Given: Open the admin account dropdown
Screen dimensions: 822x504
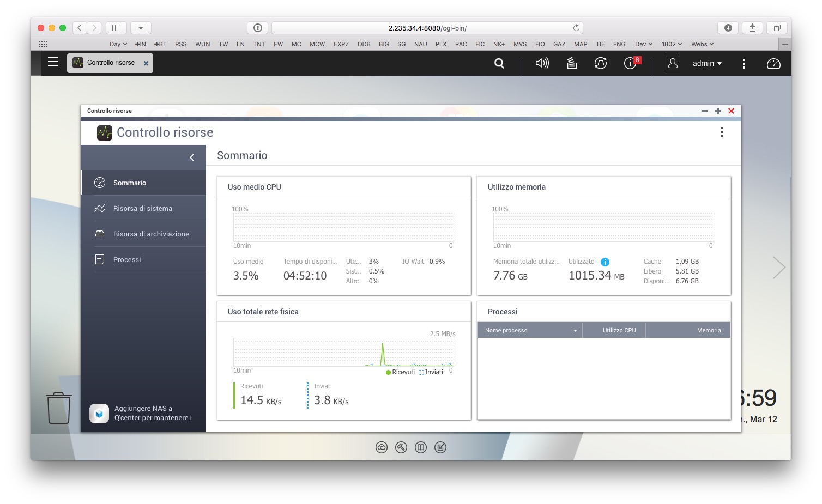Looking at the screenshot, I should point(707,63).
